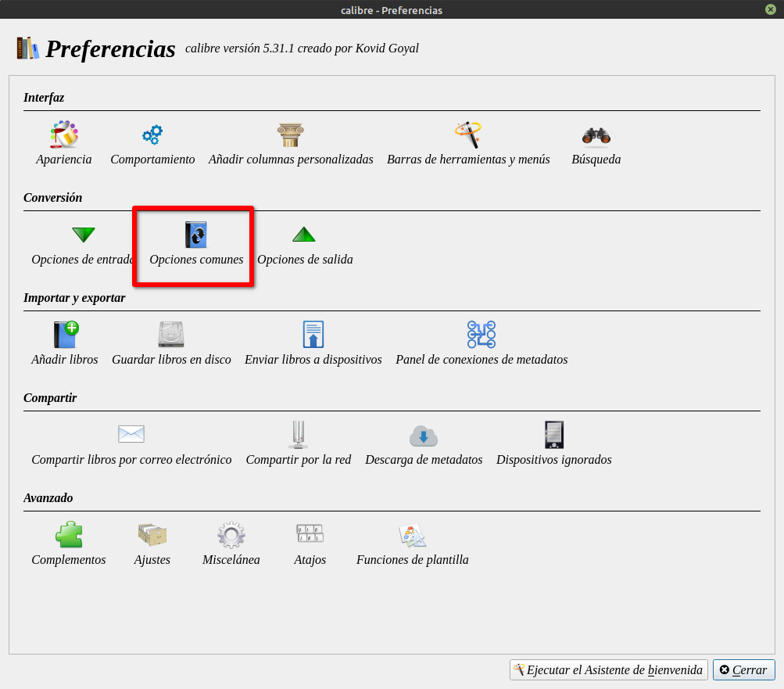
Task: Click the Guardar libros en disco label
Action: [171, 360]
